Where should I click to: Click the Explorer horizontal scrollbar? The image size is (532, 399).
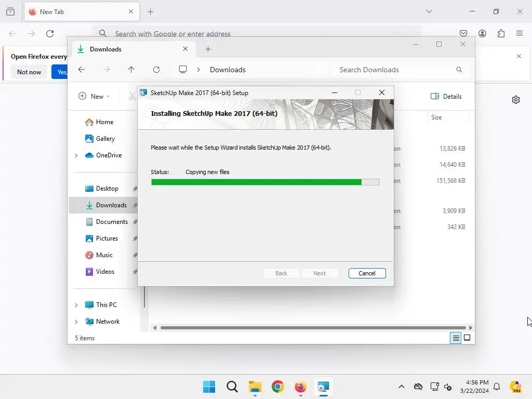[313, 328]
